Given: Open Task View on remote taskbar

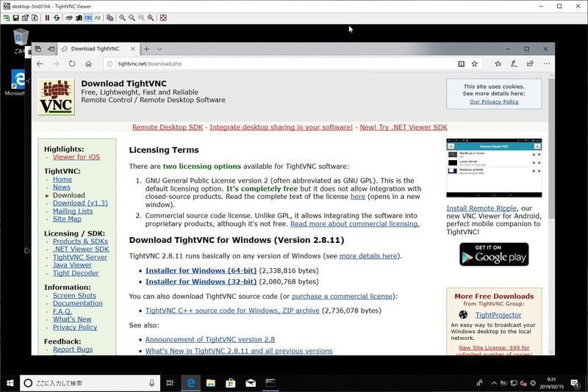Looking at the screenshot, I should [170, 383].
